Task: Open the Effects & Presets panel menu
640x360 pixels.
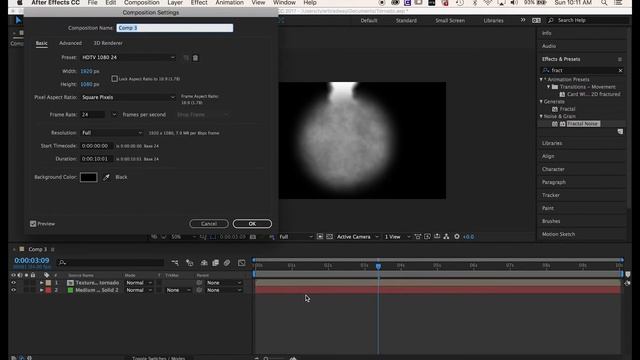Action: (620, 59)
